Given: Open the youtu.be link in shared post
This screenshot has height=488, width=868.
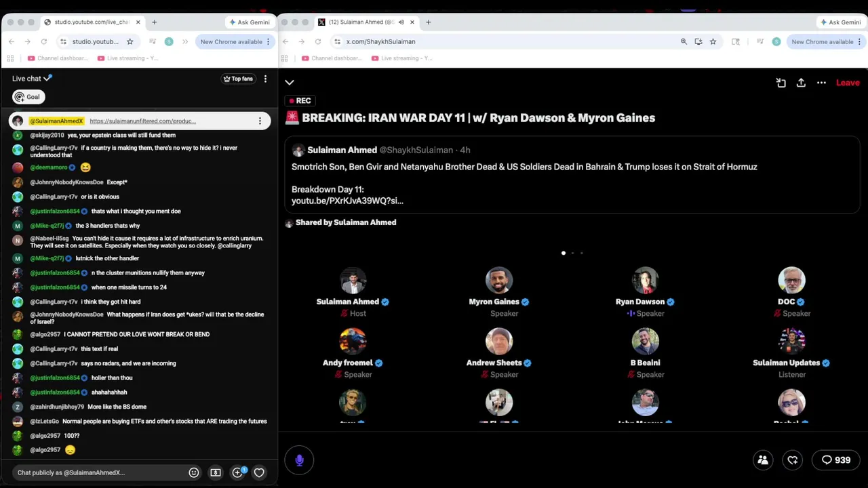Looking at the screenshot, I should (347, 201).
